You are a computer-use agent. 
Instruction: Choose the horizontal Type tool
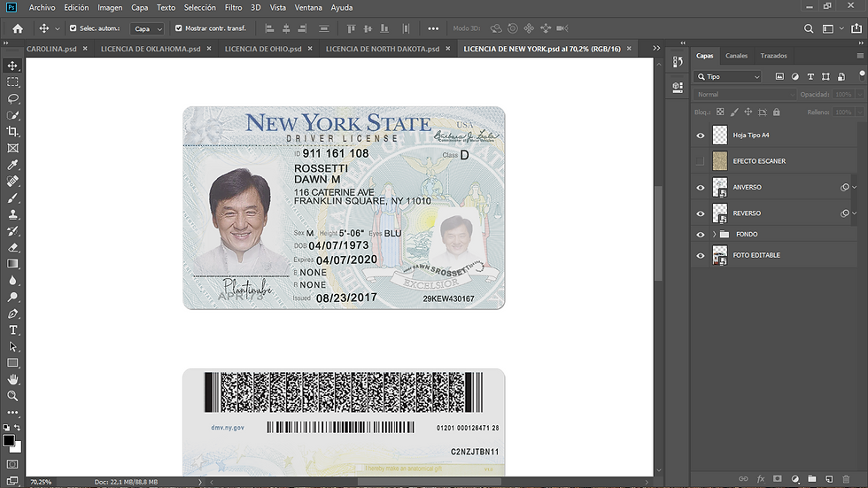point(13,329)
